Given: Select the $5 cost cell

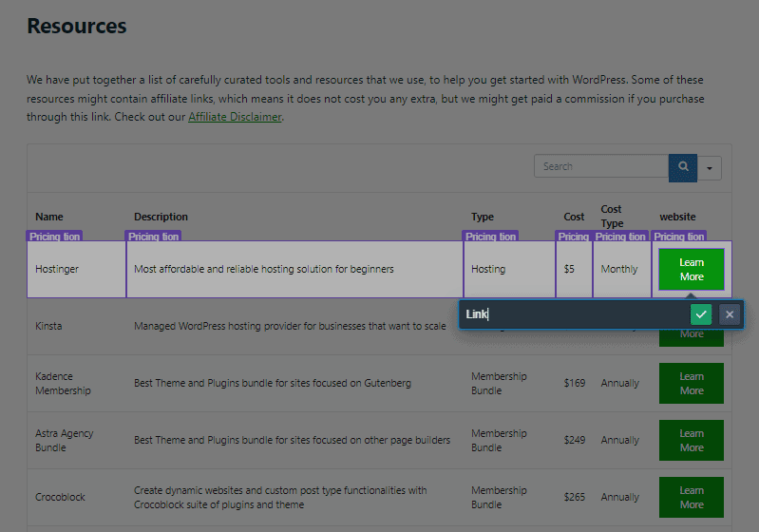Looking at the screenshot, I should point(574,269).
